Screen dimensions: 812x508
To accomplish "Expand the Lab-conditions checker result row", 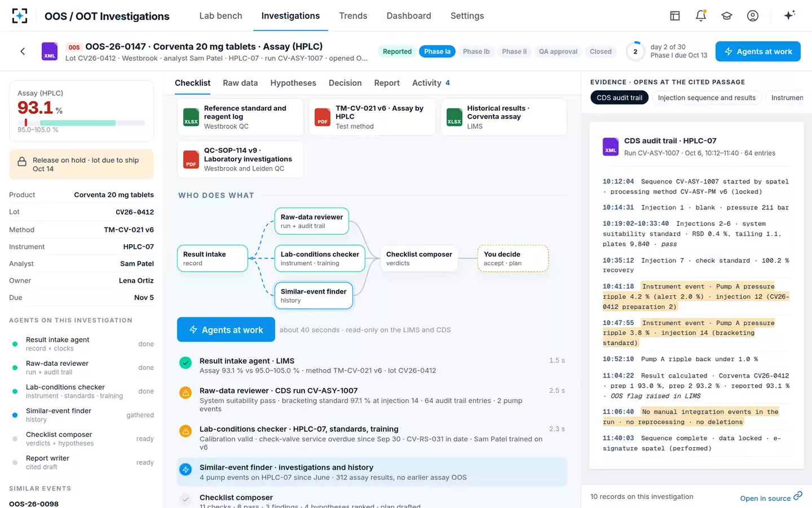I will [x=372, y=438].
